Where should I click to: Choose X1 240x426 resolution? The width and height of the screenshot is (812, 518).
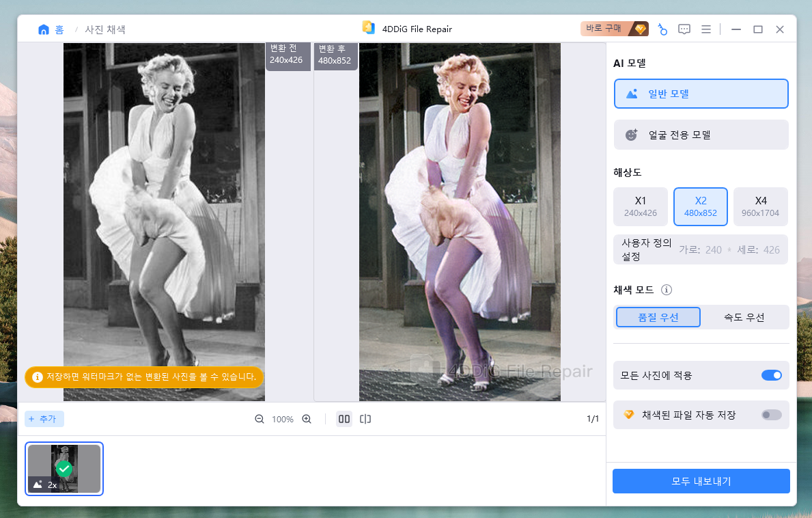point(641,206)
